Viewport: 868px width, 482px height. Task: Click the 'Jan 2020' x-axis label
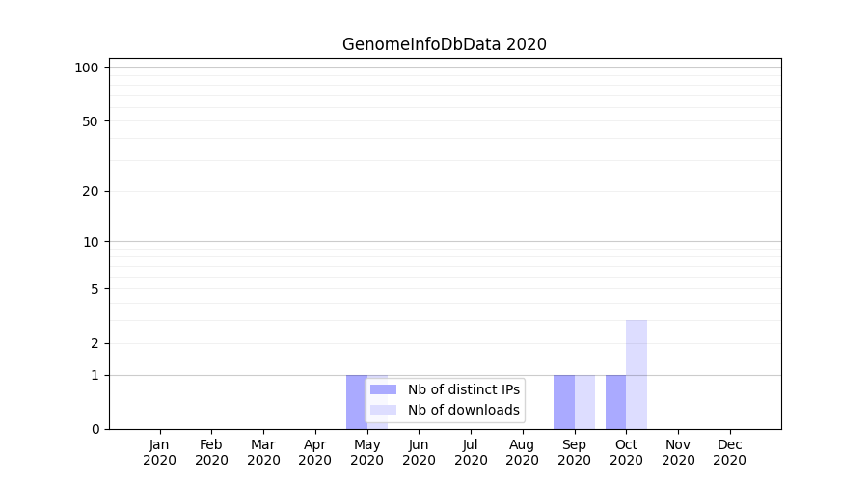pyautogui.click(x=160, y=452)
